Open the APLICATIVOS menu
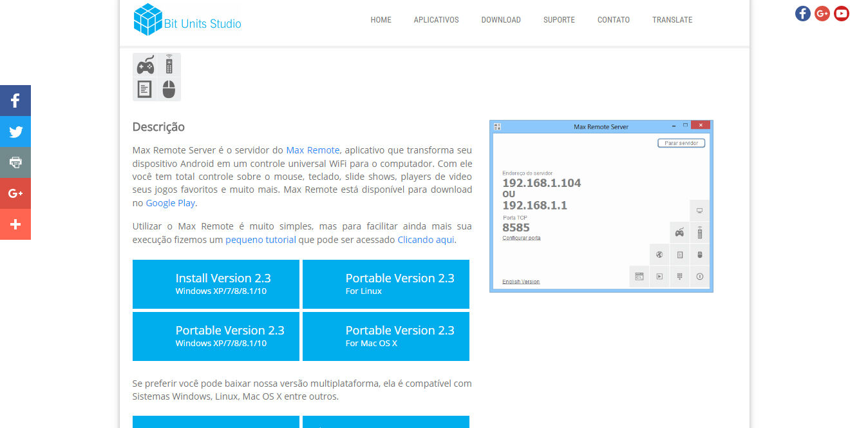This screenshot has height=428, width=868. click(437, 20)
